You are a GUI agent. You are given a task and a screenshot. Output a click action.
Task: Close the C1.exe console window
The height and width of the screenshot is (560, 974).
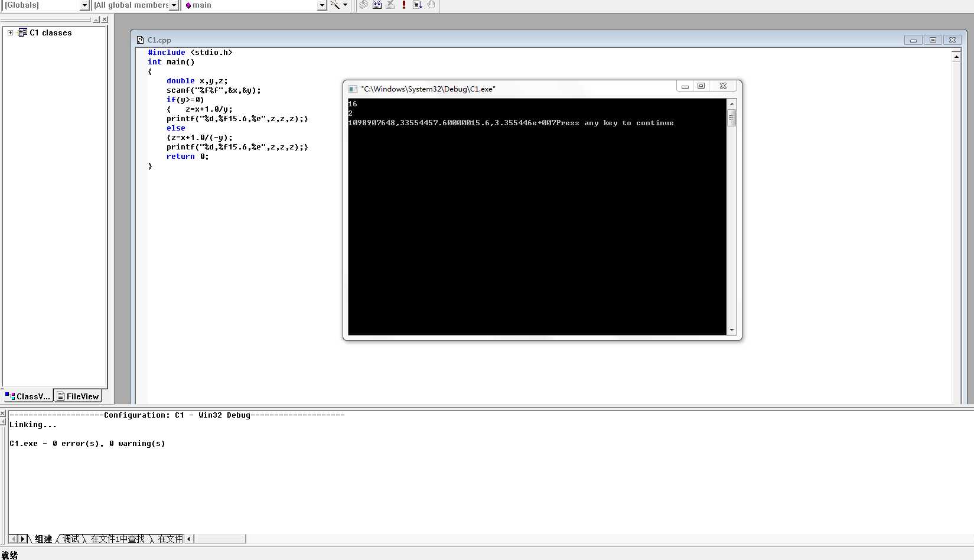[x=723, y=86]
